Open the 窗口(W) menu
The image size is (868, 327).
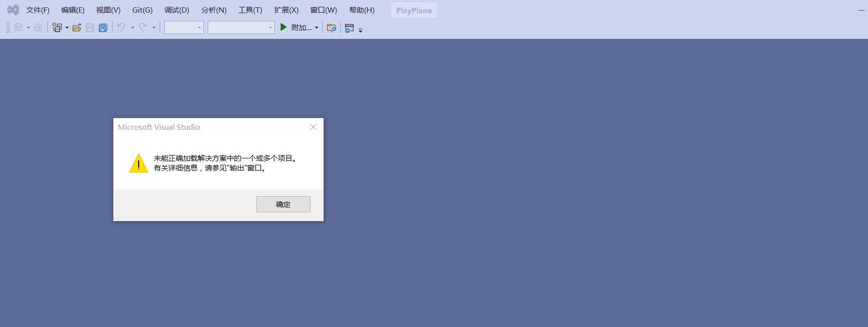coord(324,10)
